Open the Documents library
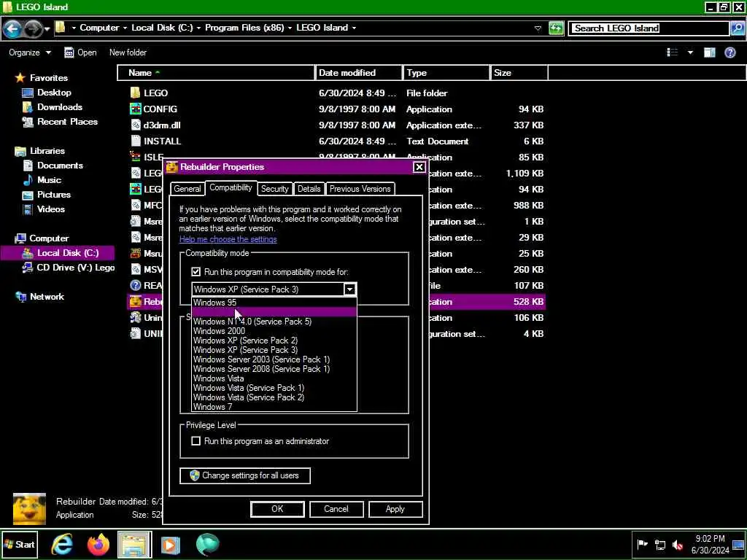Viewport: 747px width, 560px height. pyautogui.click(x=53, y=166)
